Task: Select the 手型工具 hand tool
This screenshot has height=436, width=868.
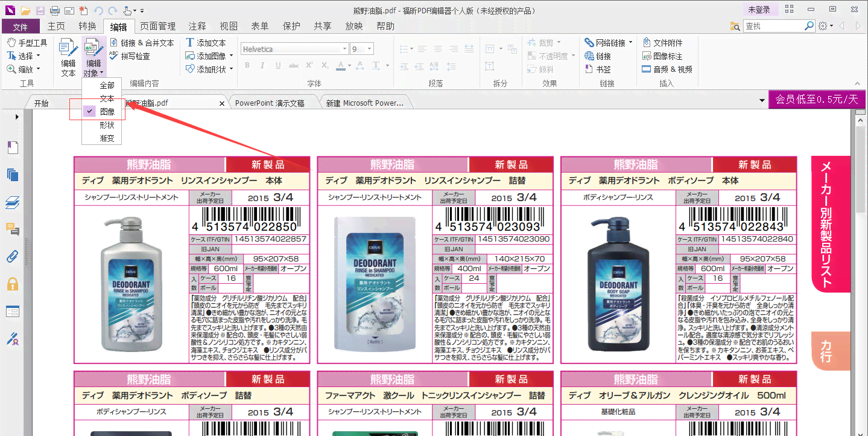Action: coord(27,43)
